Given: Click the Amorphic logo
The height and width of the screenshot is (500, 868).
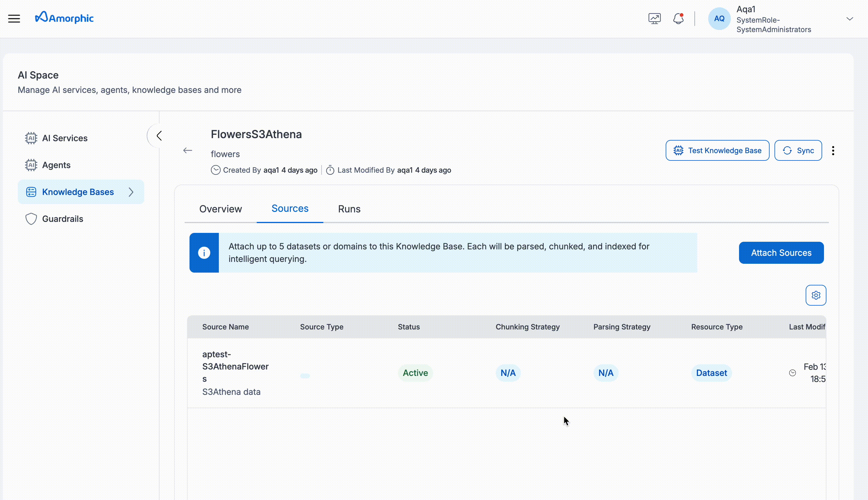Looking at the screenshot, I should pos(64,17).
